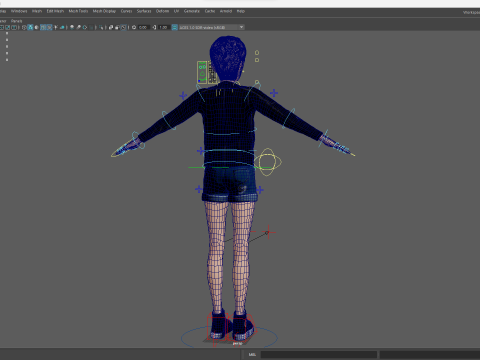
Task: Select the blue cross left hip control
Action: 199,189
